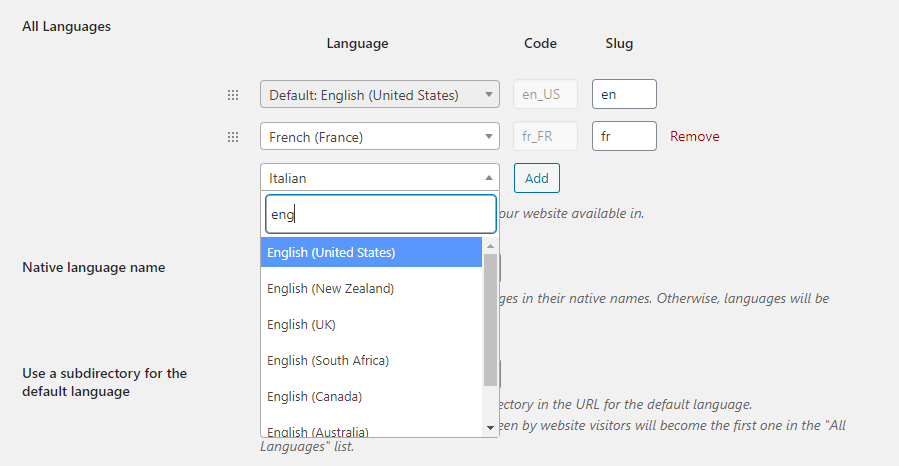Expand the French (France) language dropdown
Viewport: 899px width, 466px height.
(x=380, y=136)
